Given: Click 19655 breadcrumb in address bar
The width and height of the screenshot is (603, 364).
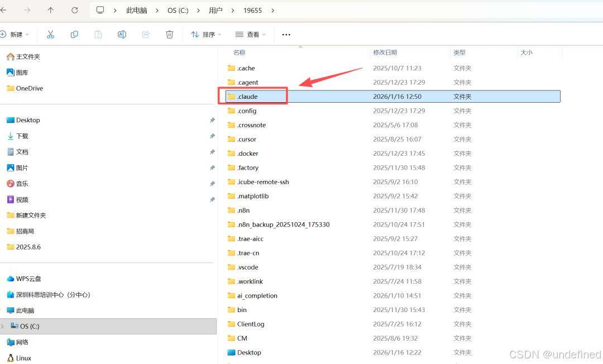Looking at the screenshot, I should 252,11.
